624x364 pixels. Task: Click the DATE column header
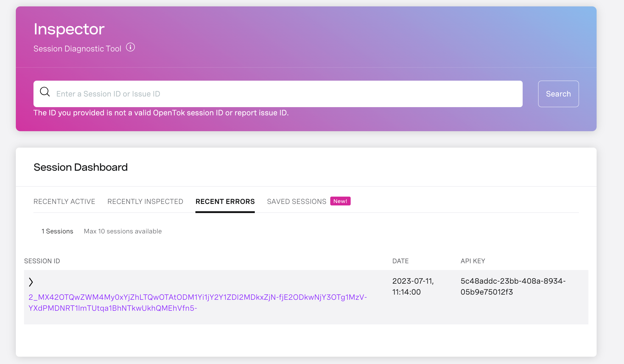tap(400, 261)
